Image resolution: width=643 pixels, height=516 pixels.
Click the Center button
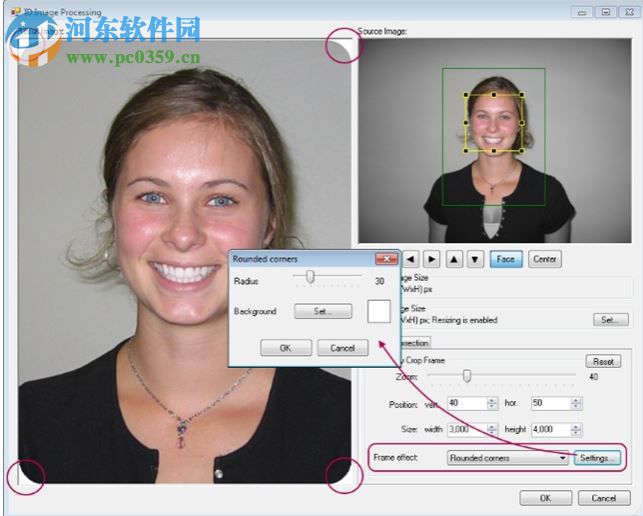(545, 259)
